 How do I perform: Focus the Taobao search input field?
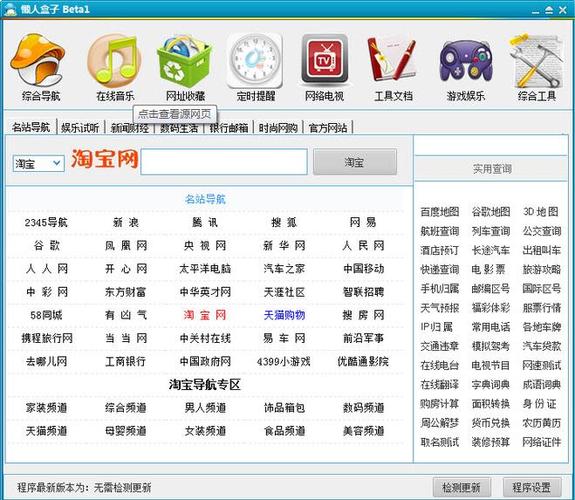(224, 161)
